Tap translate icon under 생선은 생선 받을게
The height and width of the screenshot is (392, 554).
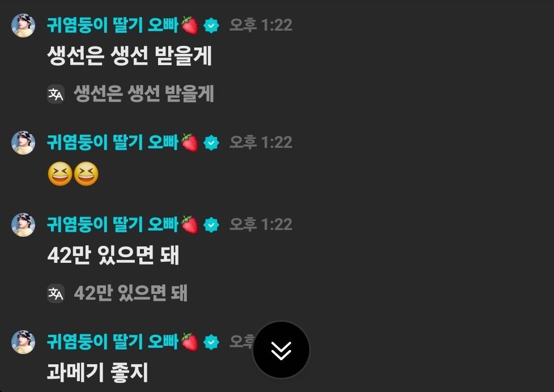pos(56,94)
